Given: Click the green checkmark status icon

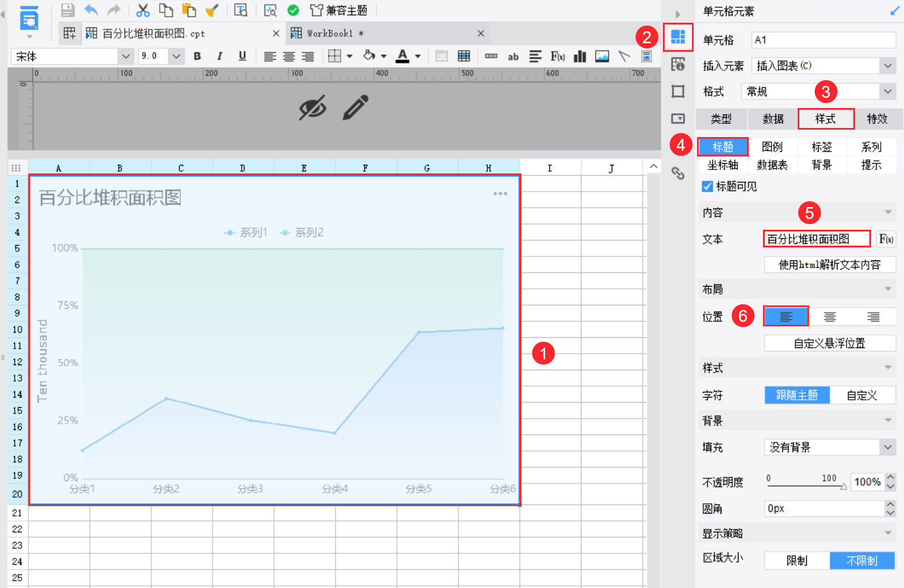Looking at the screenshot, I should coord(293,10).
